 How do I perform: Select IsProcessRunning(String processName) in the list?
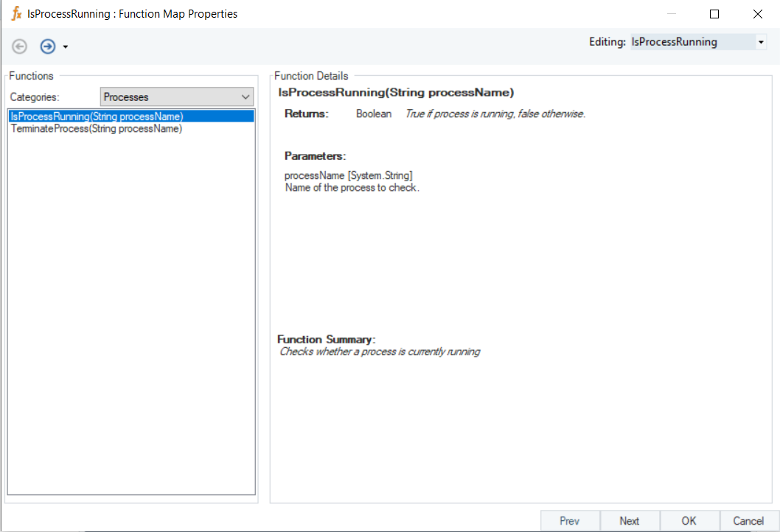[x=131, y=116]
